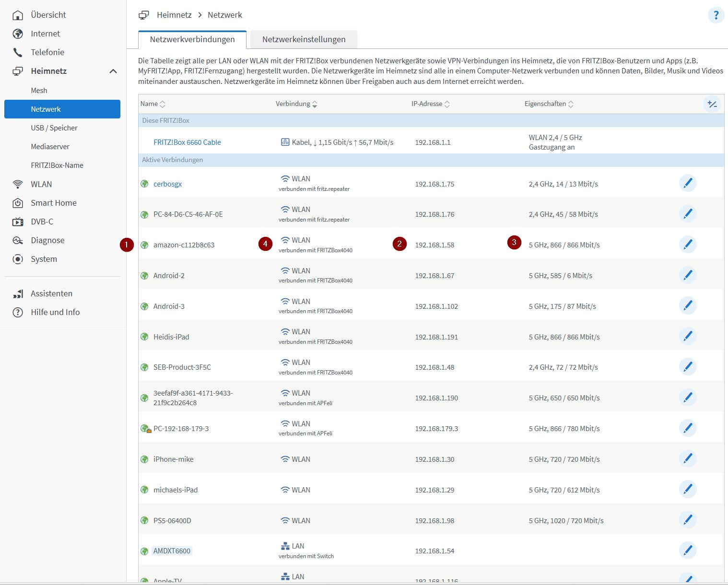Click the globe status icon beside Android-2
This screenshot has height=585, width=728.
pos(144,276)
